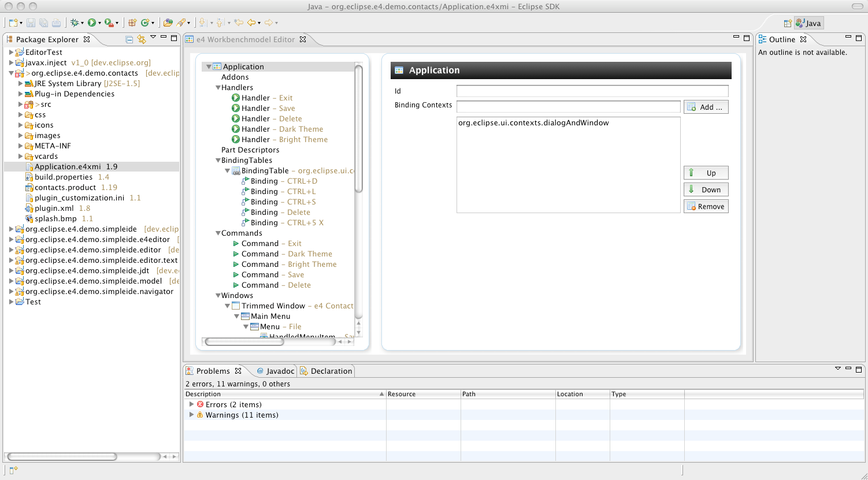This screenshot has height=480, width=868.
Task: Click the Open Perspective icon
Action: (787, 23)
